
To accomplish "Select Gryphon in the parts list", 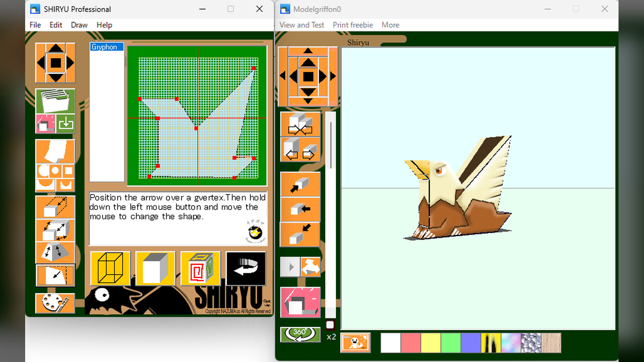I will point(107,47).
